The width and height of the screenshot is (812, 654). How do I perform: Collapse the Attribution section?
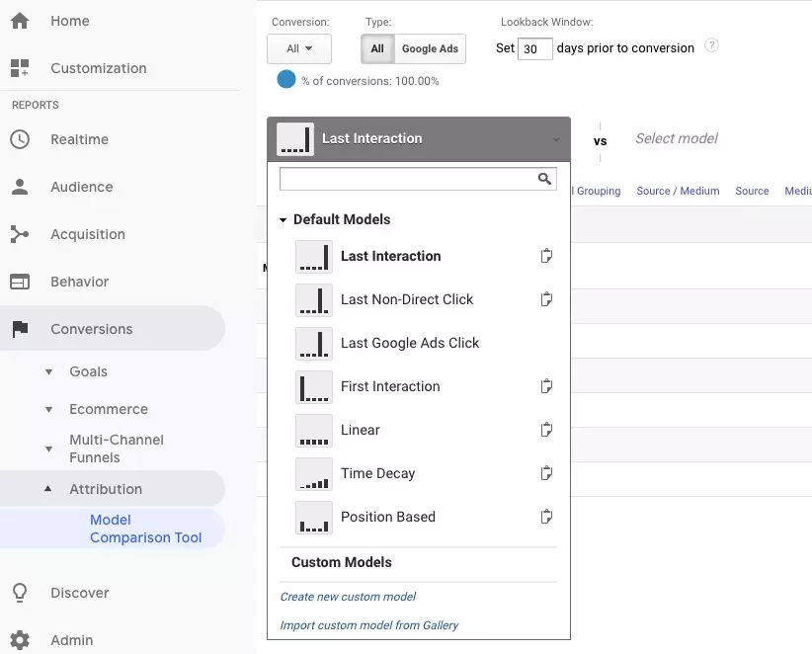(x=49, y=489)
